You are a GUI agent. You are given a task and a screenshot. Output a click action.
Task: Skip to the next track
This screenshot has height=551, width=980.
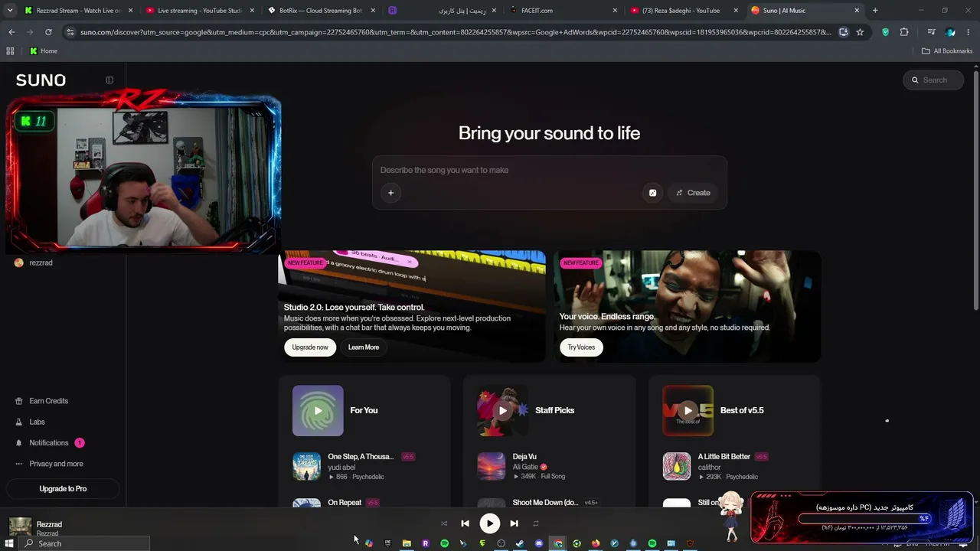click(514, 523)
